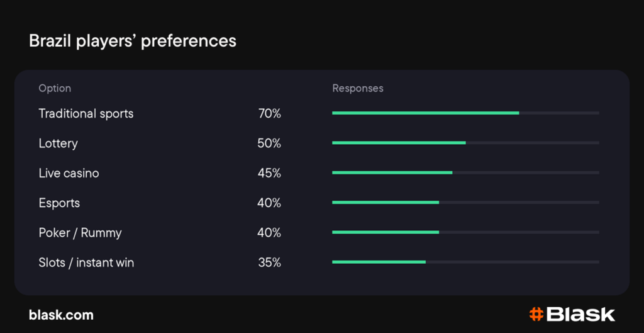Click the Responses column header
The height and width of the screenshot is (333, 644).
tap(358, 88)
